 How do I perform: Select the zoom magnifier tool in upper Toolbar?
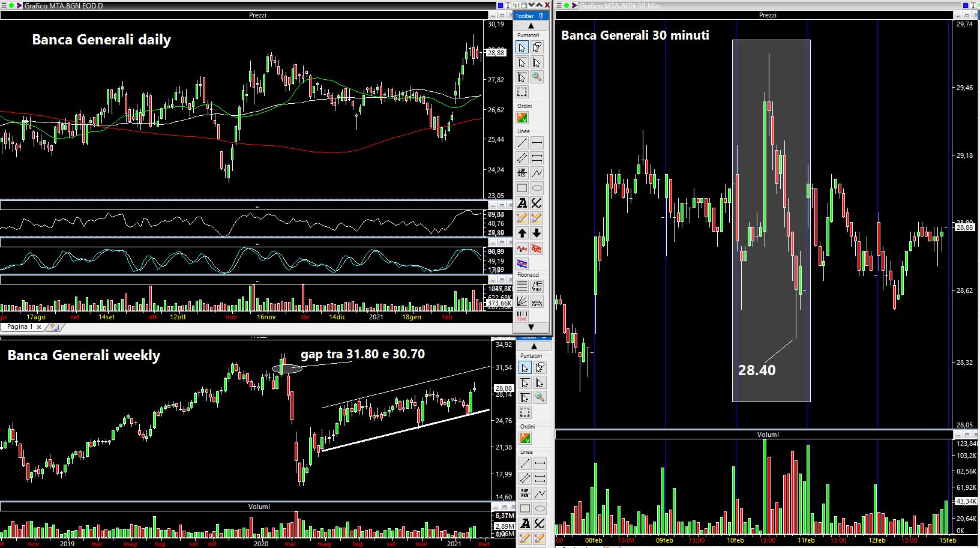[537, 77]
